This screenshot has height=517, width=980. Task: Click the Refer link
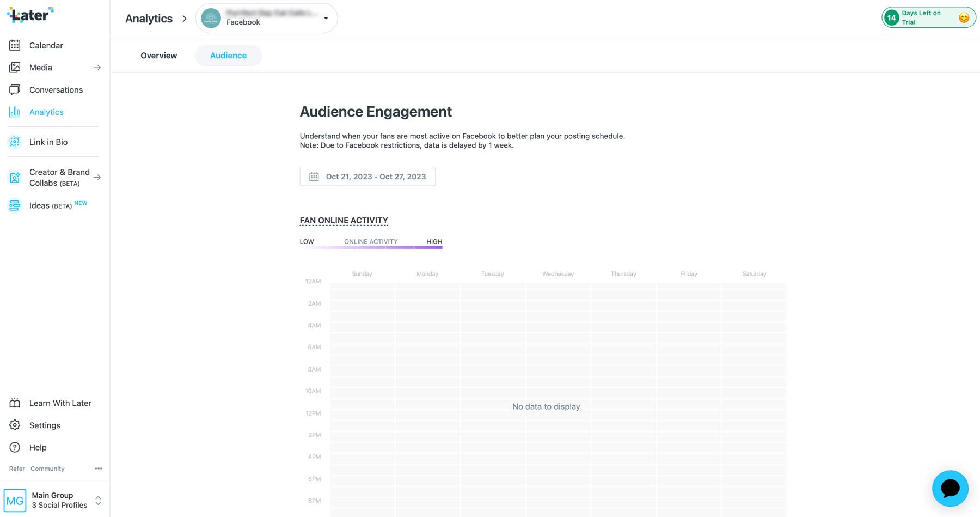pos(16,468)
